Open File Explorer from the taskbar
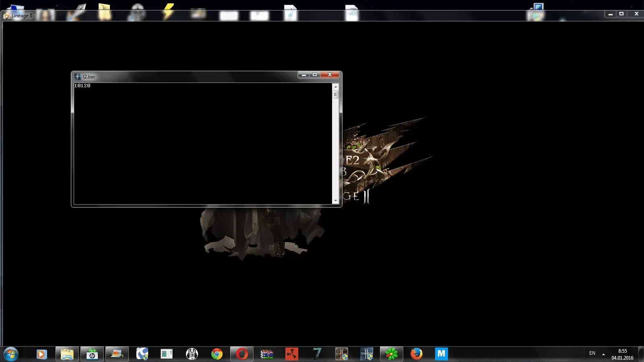 click(67, 354)
